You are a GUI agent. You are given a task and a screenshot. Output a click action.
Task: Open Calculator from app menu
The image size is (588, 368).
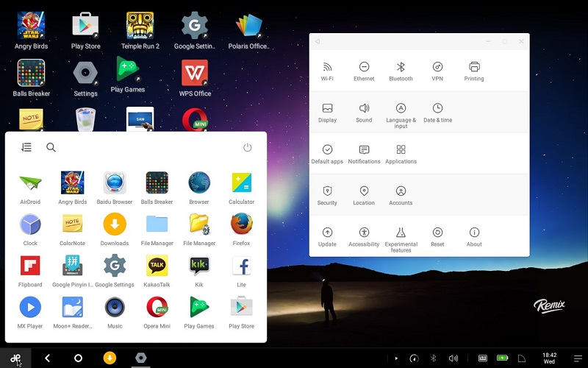coord(242,188)
